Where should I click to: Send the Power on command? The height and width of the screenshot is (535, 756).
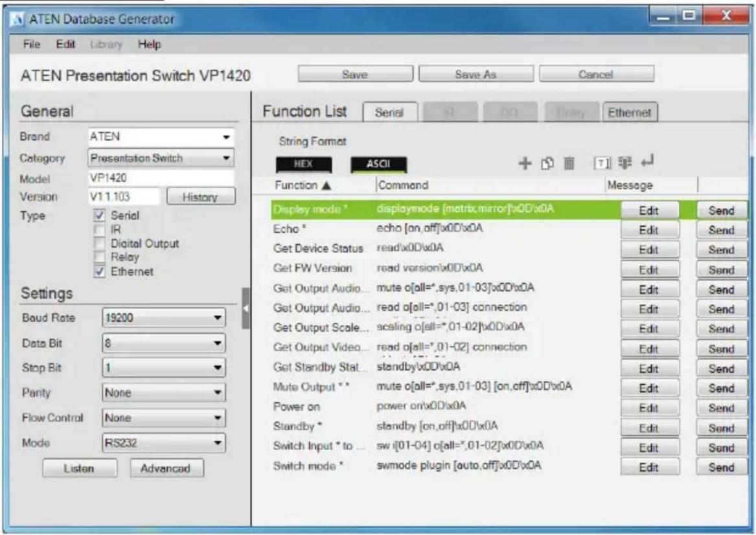point(722,408)
